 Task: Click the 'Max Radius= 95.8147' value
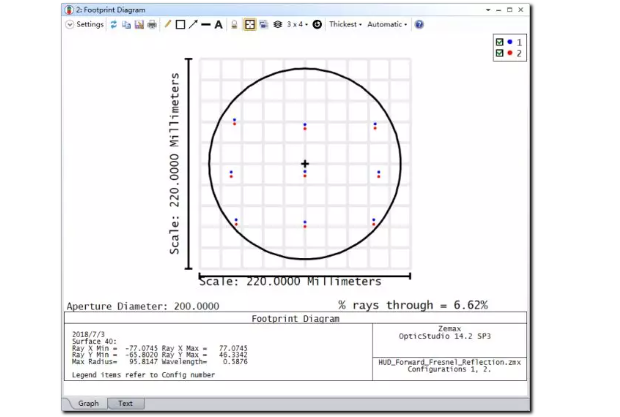(x=115, y=362)
